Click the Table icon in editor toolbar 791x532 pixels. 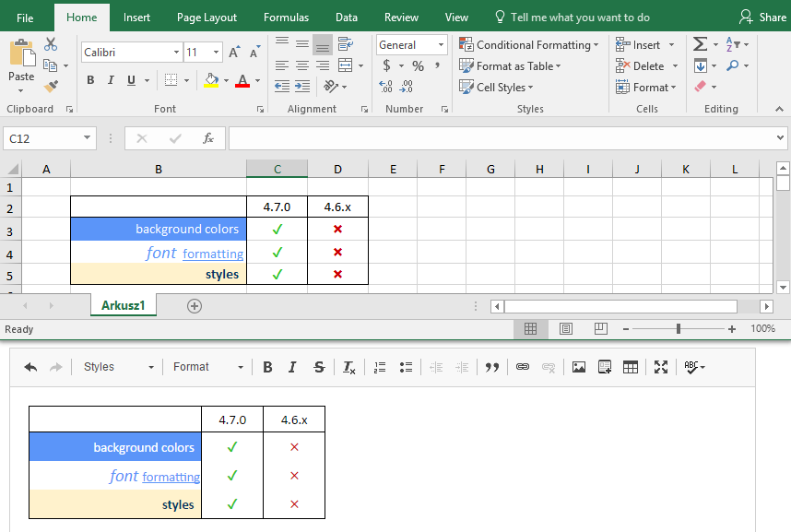pyautogui.click(x=630, y=367)
